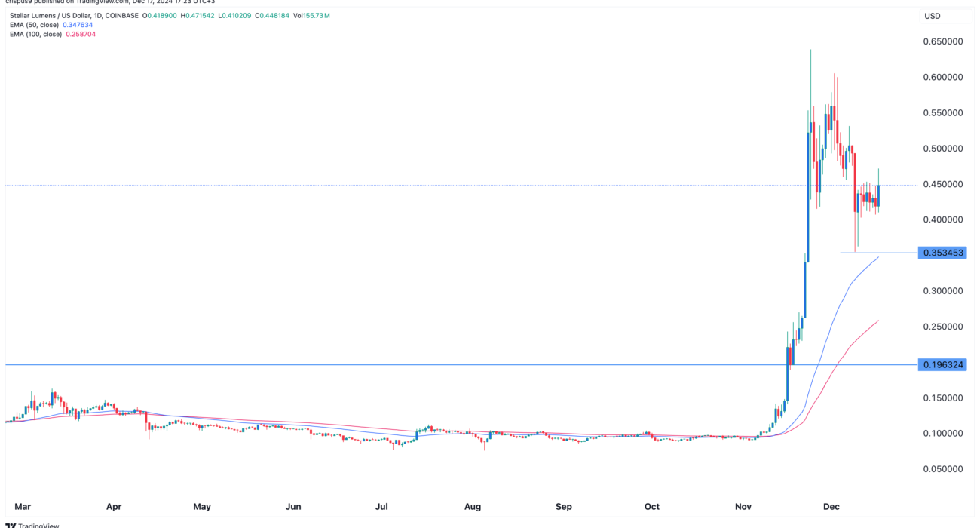
Task: Click the 0.050000 price axis tick
Action: point(943,469)
